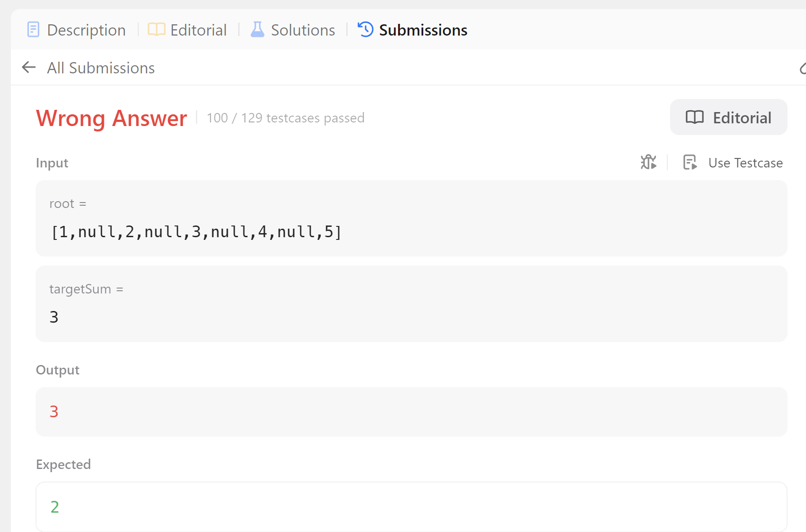Click the book icon inside Editorial button
This screenshot has height=532, width=806.
pos(694,117)
